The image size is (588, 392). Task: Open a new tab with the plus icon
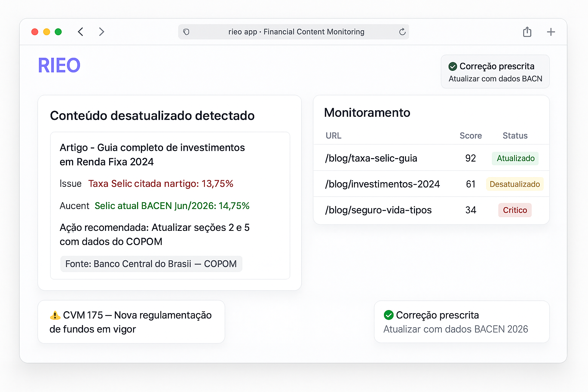(551, 32)
